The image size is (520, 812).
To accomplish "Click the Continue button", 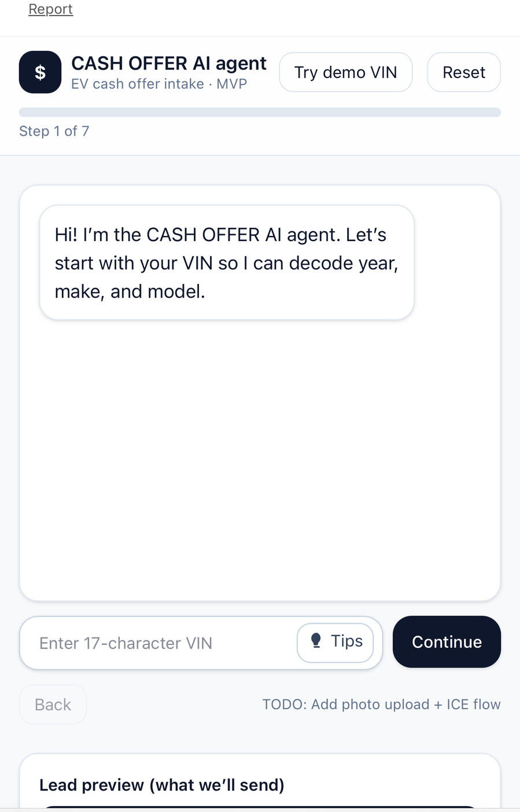I will click(447, 642).
